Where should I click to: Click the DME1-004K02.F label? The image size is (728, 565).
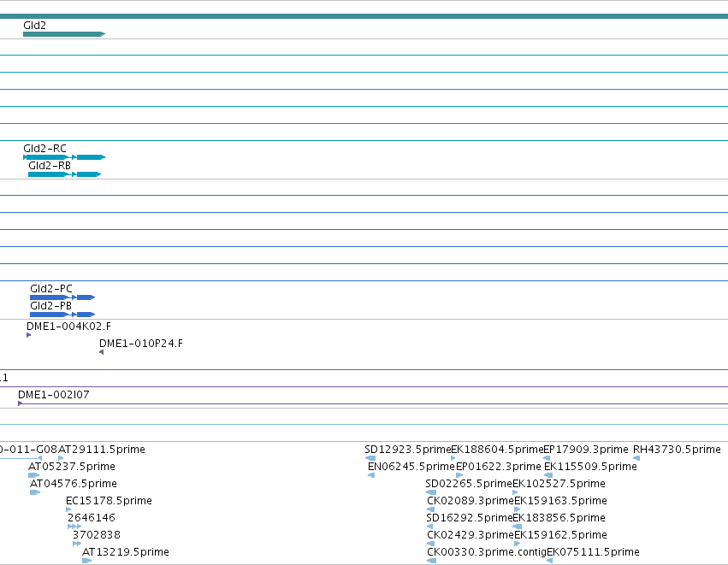tap(68, 327)
